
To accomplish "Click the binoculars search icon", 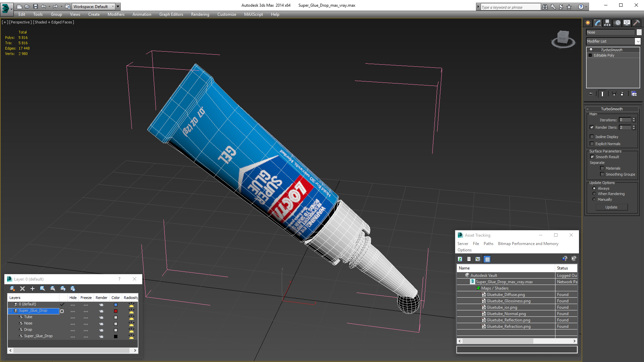I will click(x=545, y=7).
